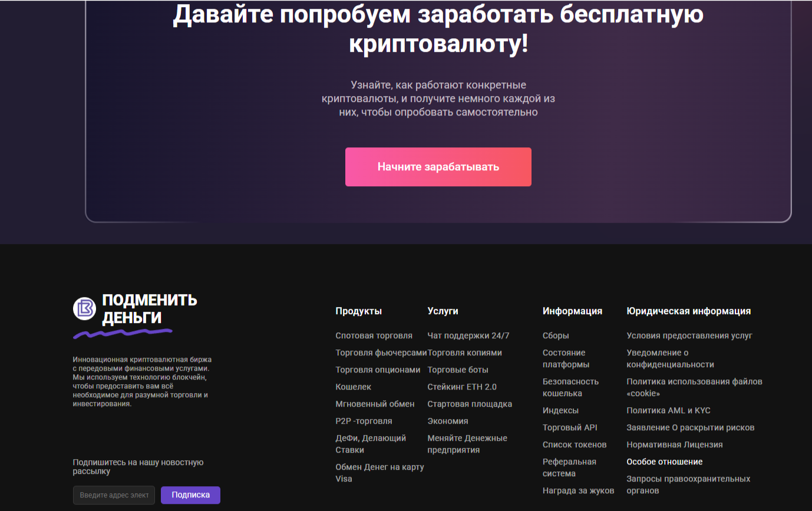Open the Спотовая торговля link
This screenshot has height=511, width=812.
[x=374, y=335]
